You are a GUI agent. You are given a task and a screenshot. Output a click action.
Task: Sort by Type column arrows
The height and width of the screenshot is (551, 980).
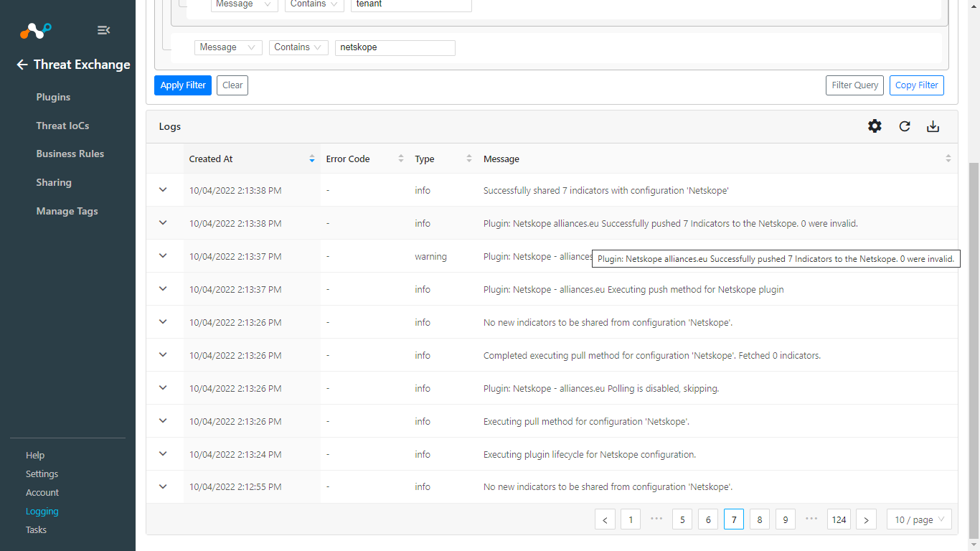[469, 159]
